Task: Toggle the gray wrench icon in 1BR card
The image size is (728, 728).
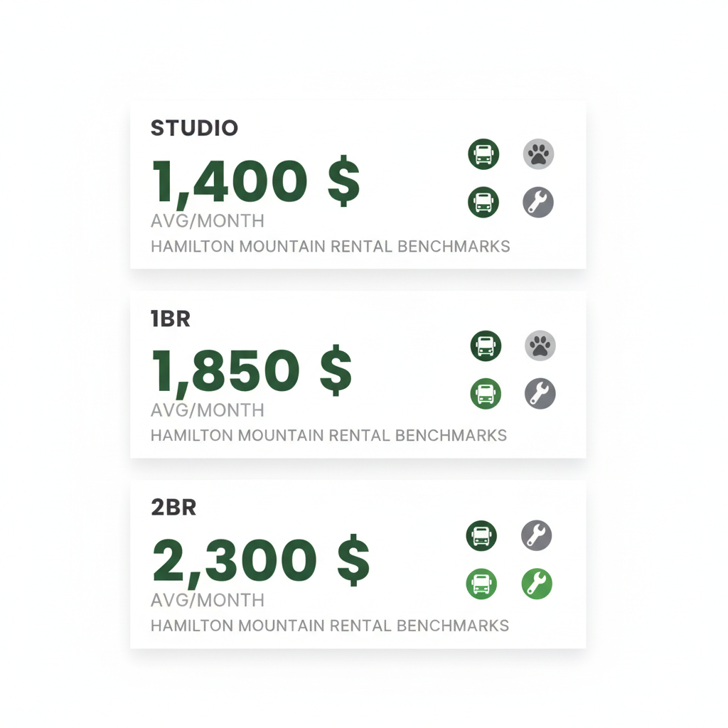Action: click(540, 393)
